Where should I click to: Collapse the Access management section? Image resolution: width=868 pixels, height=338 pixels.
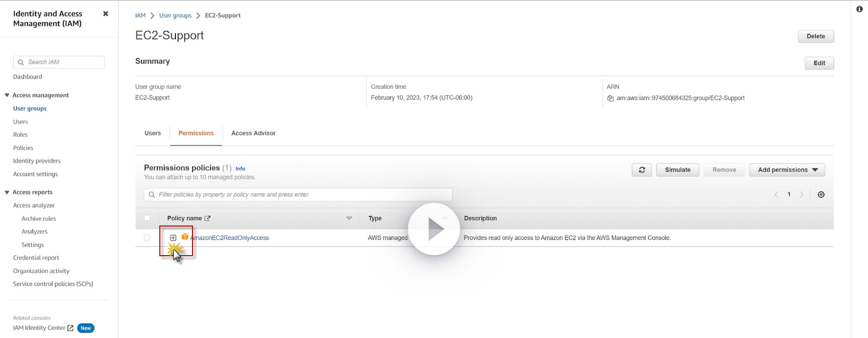pos(7,95)
